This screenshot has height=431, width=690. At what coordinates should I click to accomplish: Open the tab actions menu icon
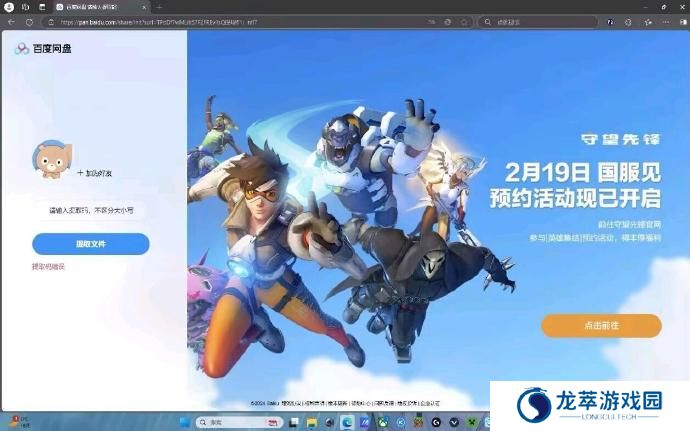42,7
